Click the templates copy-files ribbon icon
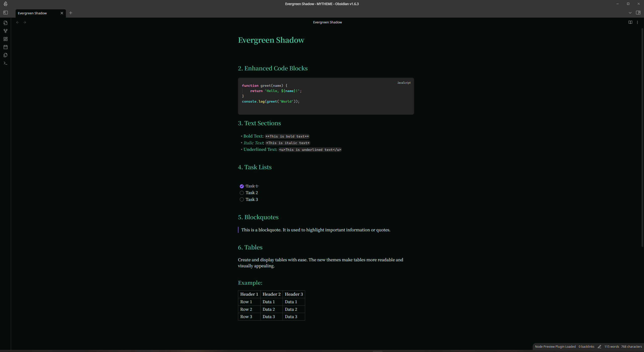The height and width of the screenshot is (352, 644). (x=6, y=55)
